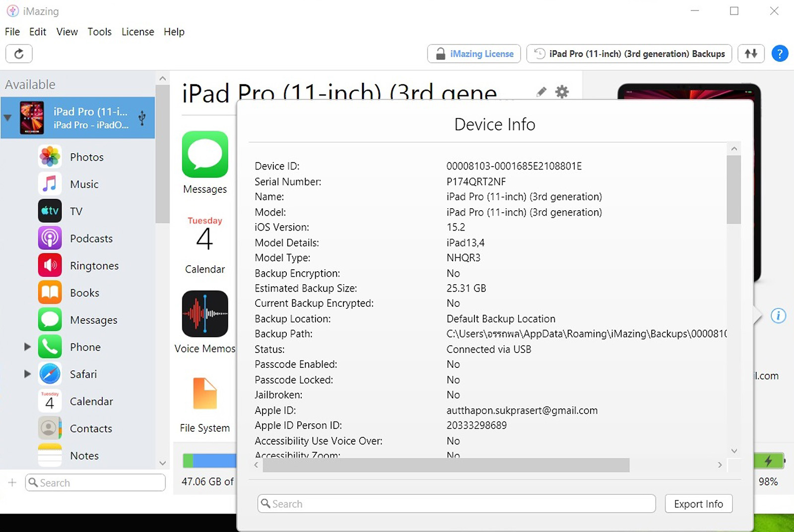Click Device Info vertical scrollbar thumb
This screenshot has height=532, width=794.
coord(734,190)
